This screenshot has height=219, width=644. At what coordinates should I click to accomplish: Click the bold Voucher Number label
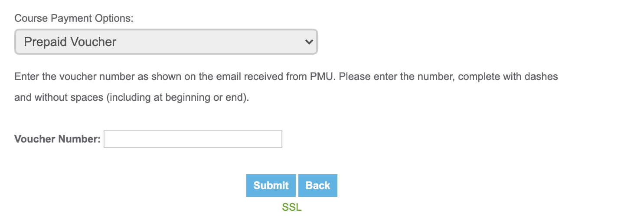click(x=58, y=139)
